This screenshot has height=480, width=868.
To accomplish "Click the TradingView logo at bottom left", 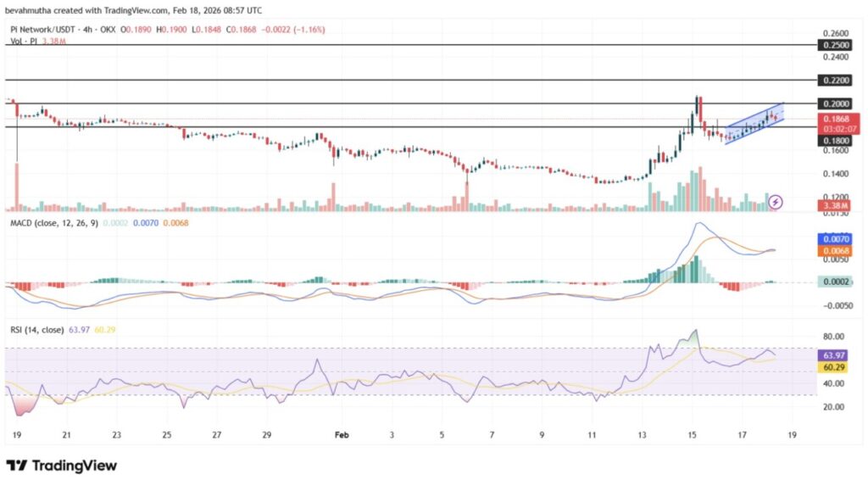I will (62, 466).
